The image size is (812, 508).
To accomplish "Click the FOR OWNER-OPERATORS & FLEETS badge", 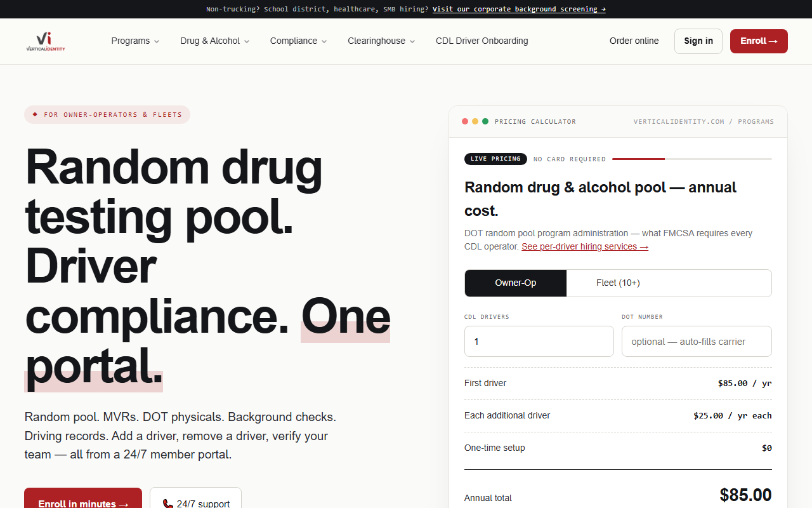I will point(107,114).
